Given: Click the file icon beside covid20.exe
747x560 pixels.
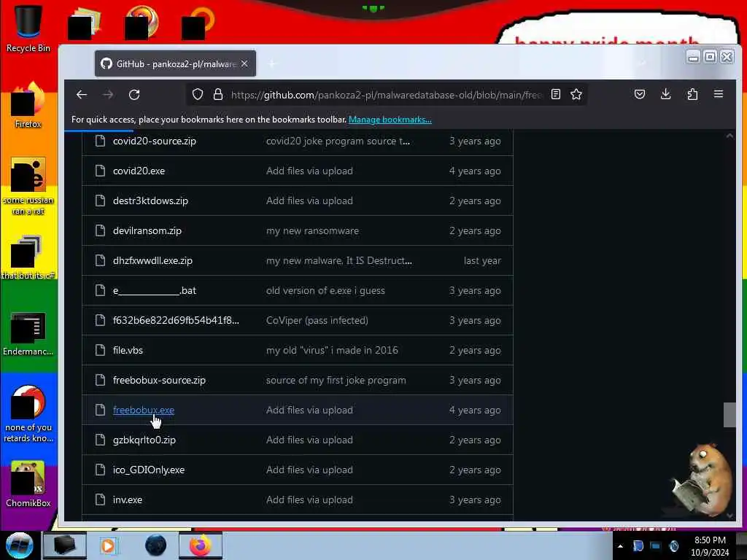Looking at the screenshot, I should 100,171.
